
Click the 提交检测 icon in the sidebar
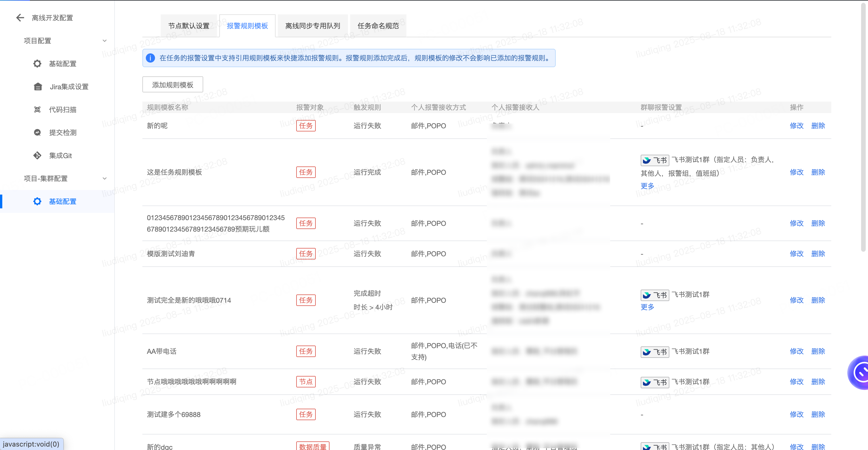(37, 132)
